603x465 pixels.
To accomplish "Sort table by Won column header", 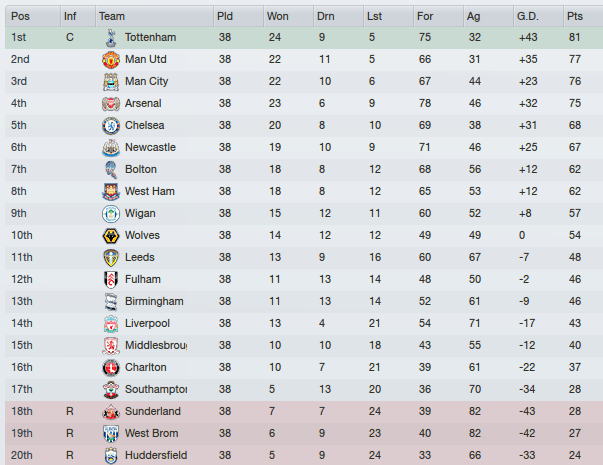I will 277,16.
